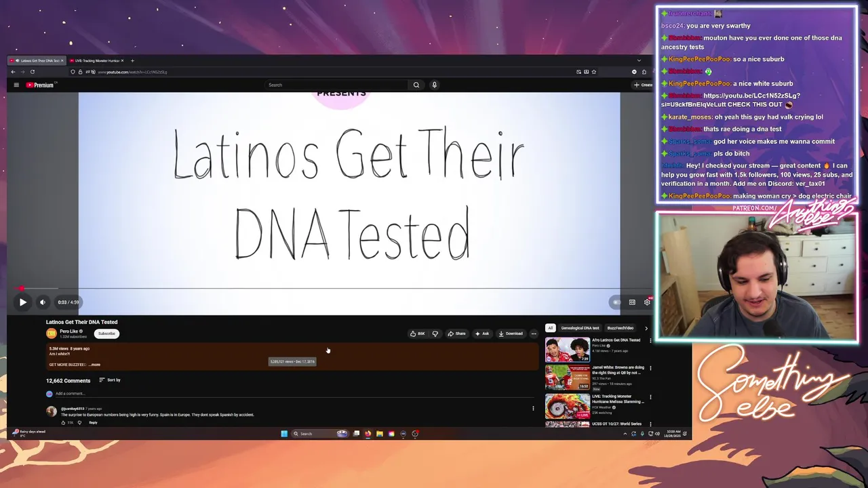Like the comment by @juanbay6313
Viewport: 868px width, 488px height.
pos(64,423)
